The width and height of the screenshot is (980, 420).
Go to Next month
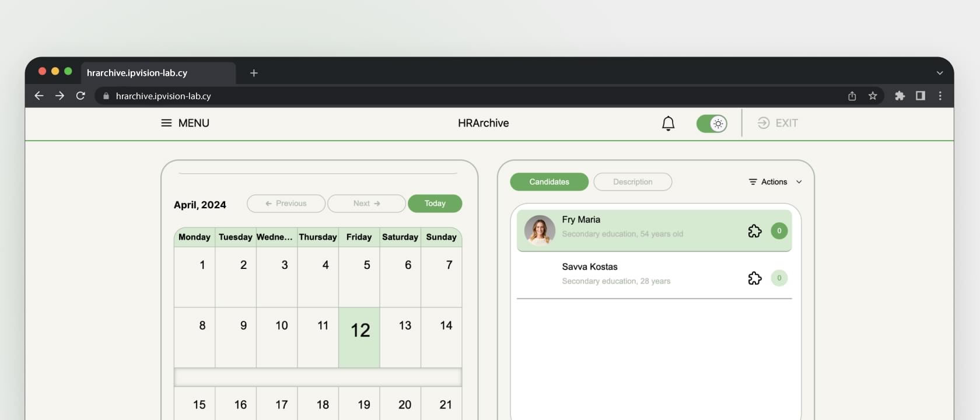point(366,204)
